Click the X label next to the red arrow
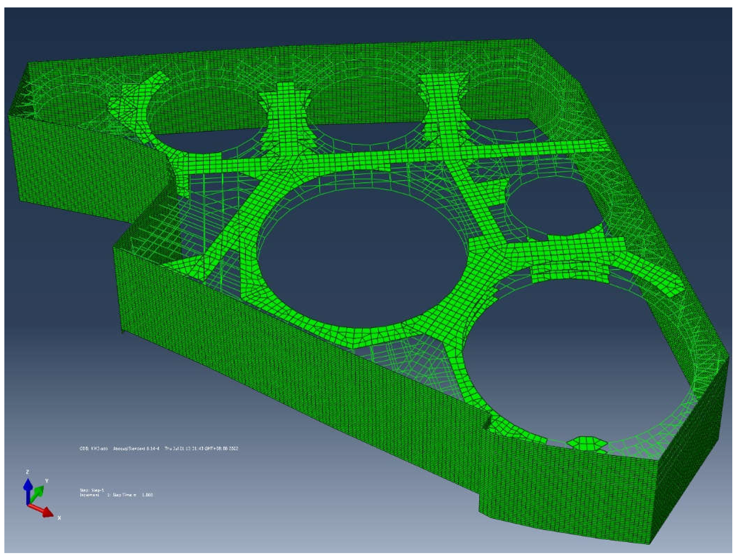 pyautogui.click(x=59, y=518)
